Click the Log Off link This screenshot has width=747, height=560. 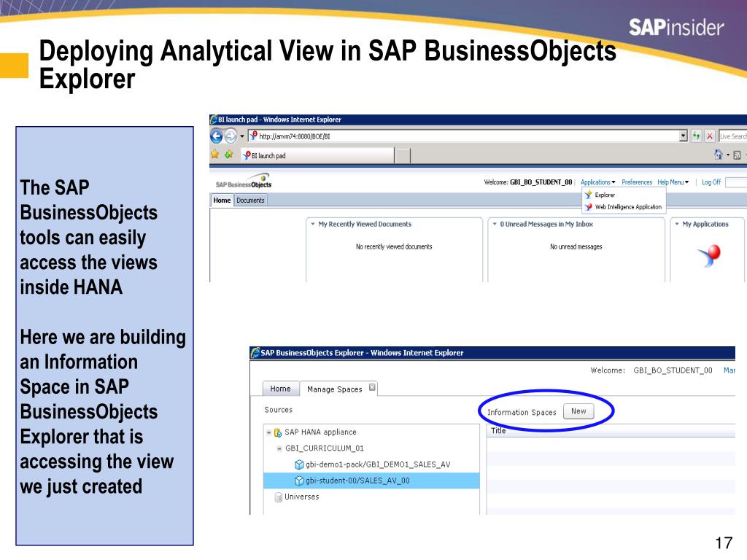tap(711, 182)
